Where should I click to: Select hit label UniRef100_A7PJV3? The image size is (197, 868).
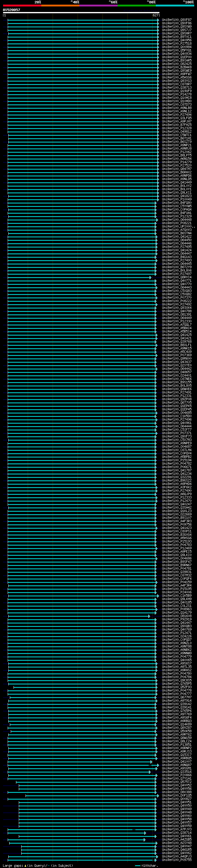pos(177,829)
